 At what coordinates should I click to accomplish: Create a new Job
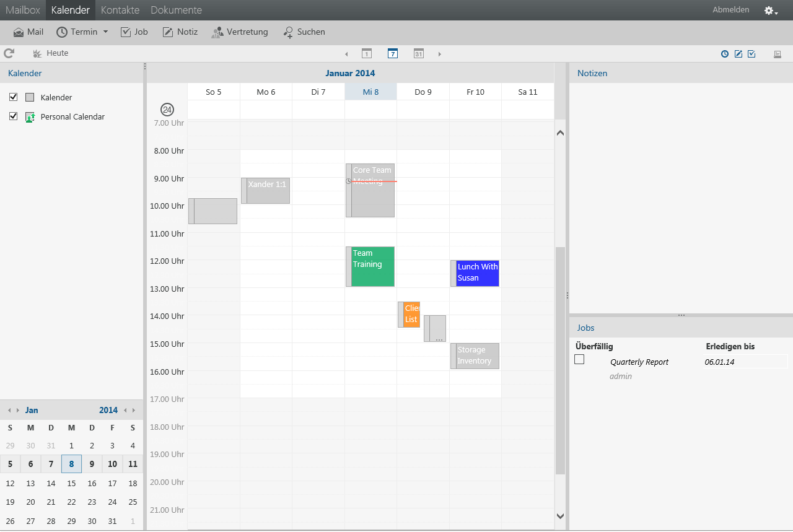click(x=134, y=32)
